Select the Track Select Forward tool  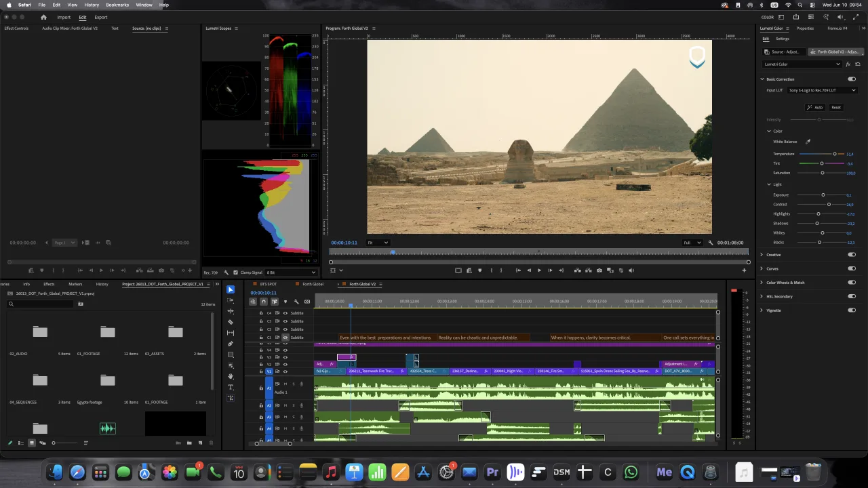pyautogui.click(x=231, y=300)
